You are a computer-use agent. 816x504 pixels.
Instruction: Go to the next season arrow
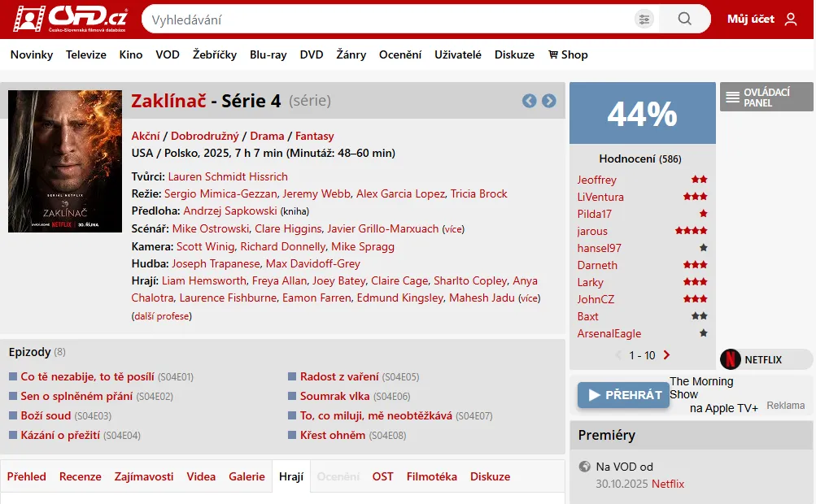click(x=548, y=101)
